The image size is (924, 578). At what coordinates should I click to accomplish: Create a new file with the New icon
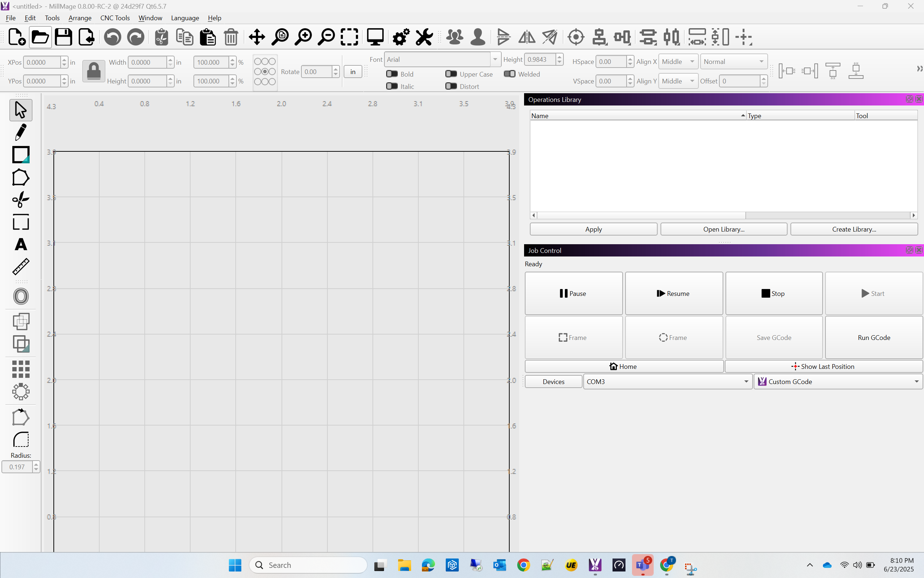point(17,37)
